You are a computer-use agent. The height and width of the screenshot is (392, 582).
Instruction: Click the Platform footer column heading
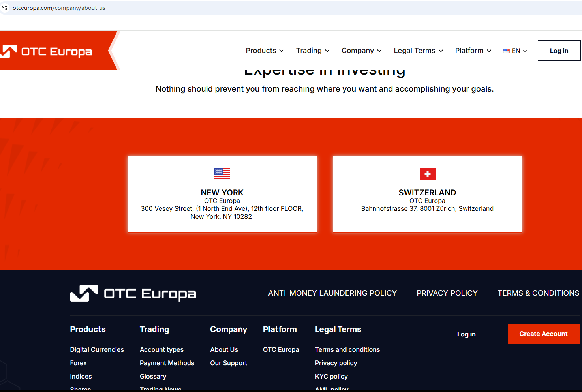[x=280, y=329]
